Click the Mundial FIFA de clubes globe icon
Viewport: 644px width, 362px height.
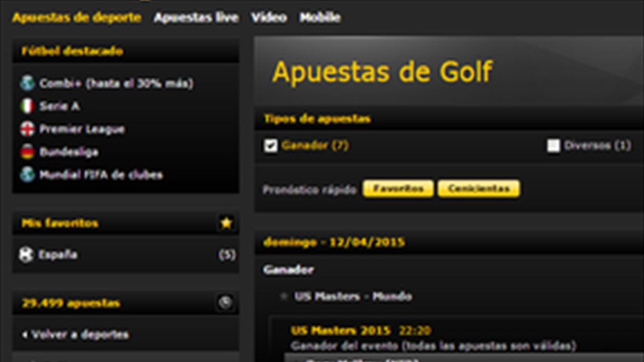(27, 174)
